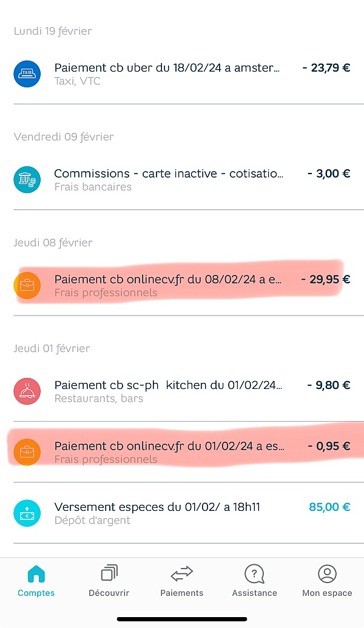Viewport: 364px width, 628px height.
Task: Open the Comptes tab
Action: point(36,581)
